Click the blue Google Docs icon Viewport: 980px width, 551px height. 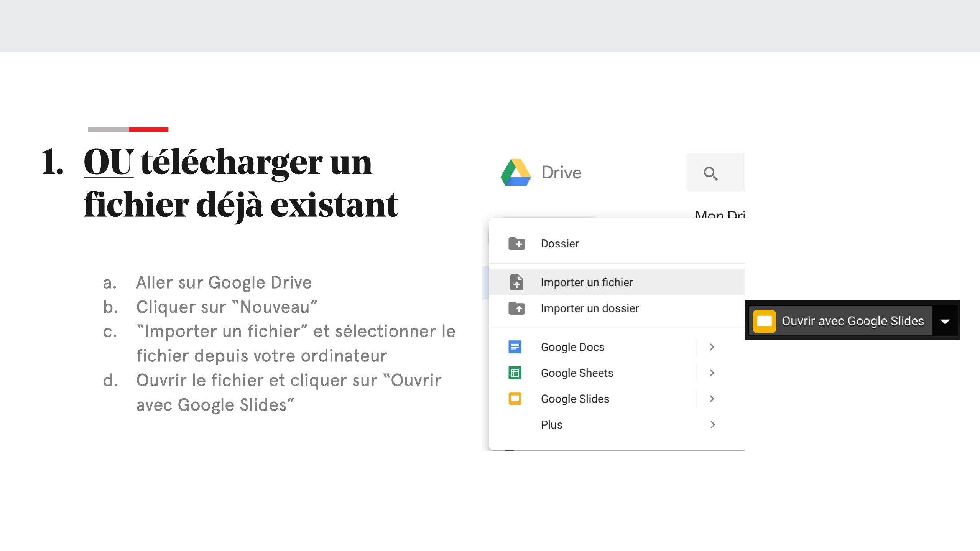pos(515,347)
